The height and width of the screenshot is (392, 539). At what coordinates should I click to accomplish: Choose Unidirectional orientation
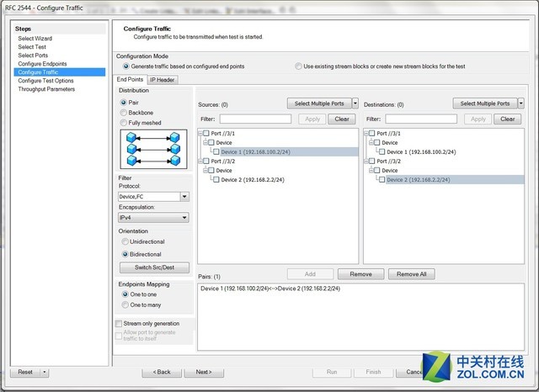point(124,241)
